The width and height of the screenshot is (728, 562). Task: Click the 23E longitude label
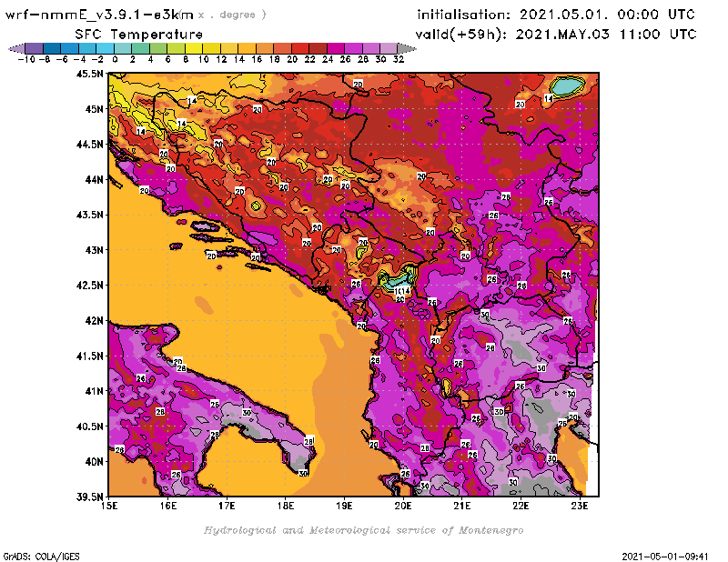(580, 506)
